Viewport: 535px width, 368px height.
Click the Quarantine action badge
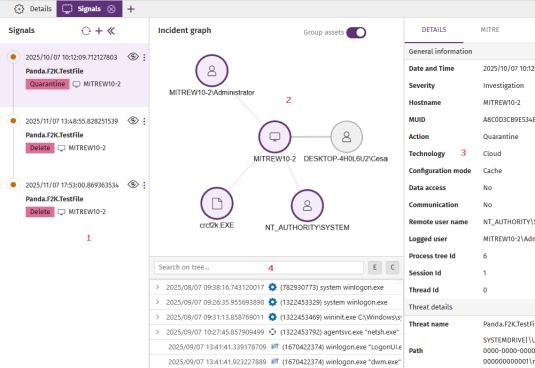click(47, 84)
